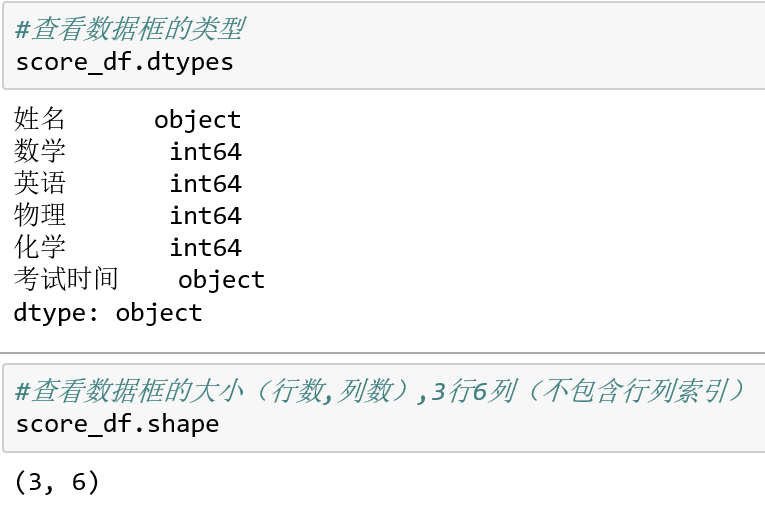Click the comment about the dataframe types
The image size is (765, 510).
[x=130, y=29]
